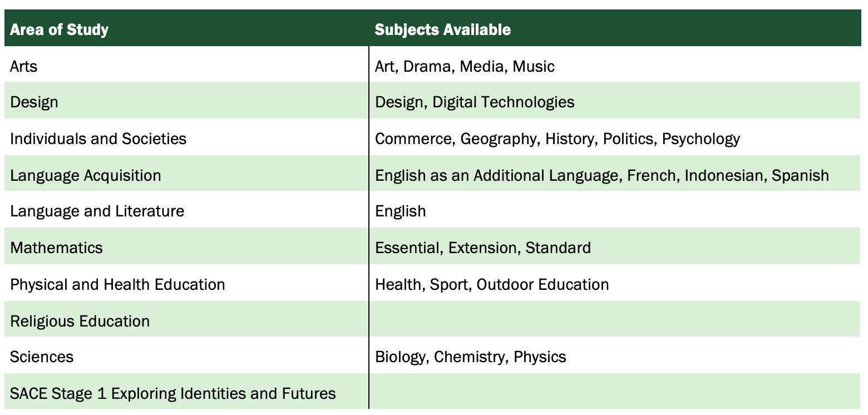Click the Religious Education row
Screen dimensions: 868x415
[432, 319]
